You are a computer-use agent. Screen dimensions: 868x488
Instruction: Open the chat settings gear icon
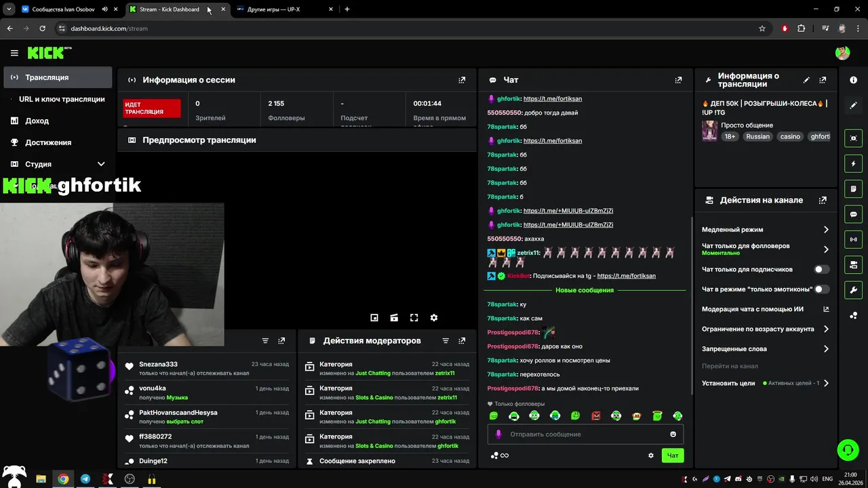point(651,455)
